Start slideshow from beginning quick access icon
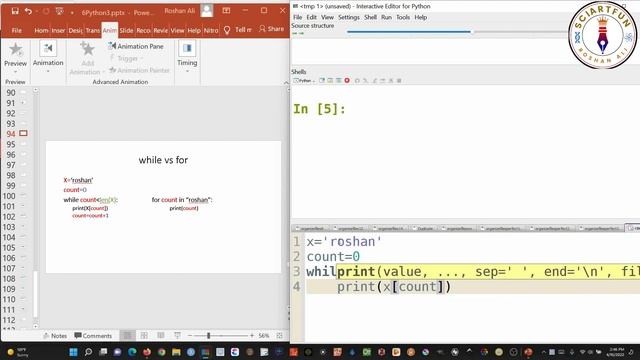 [60, 11]
